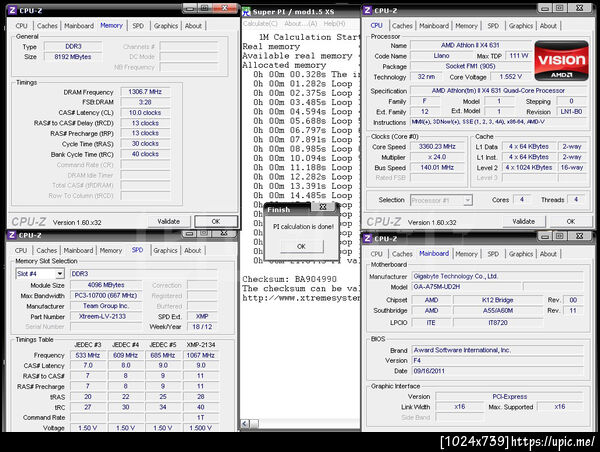600x452 pixels.
Task: Open the Graphics tab in the SPD CPU-Z window
Action: 165,250
